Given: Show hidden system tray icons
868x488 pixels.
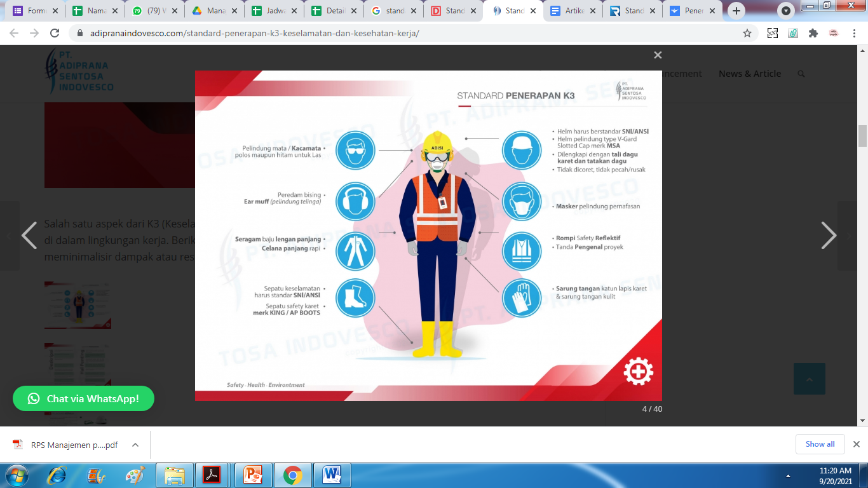Looking at the screenshot, I should point(789,475).
